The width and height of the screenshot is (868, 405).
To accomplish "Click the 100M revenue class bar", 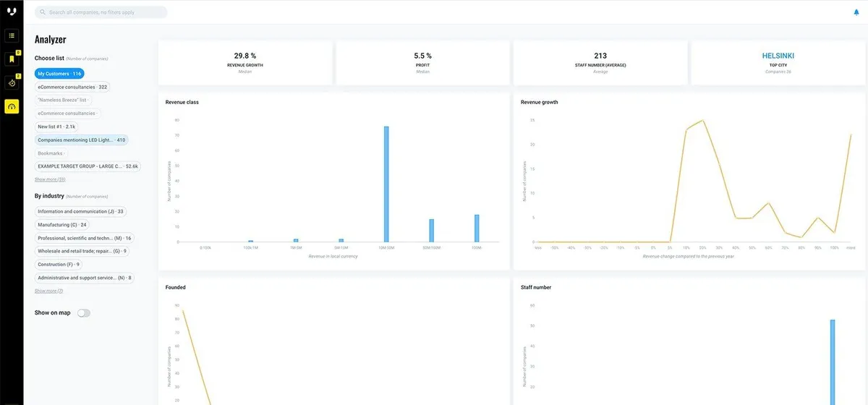I will (477, 229).
